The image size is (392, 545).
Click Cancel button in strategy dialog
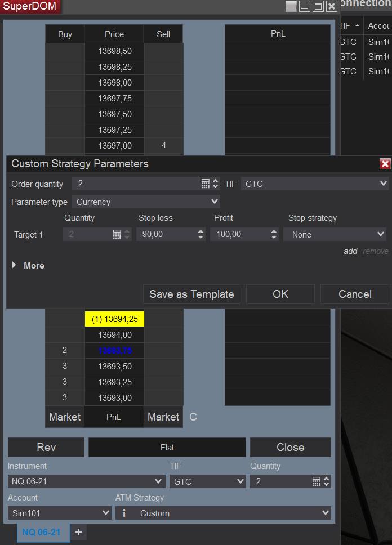pyautogui.click(x=355, y=294)
